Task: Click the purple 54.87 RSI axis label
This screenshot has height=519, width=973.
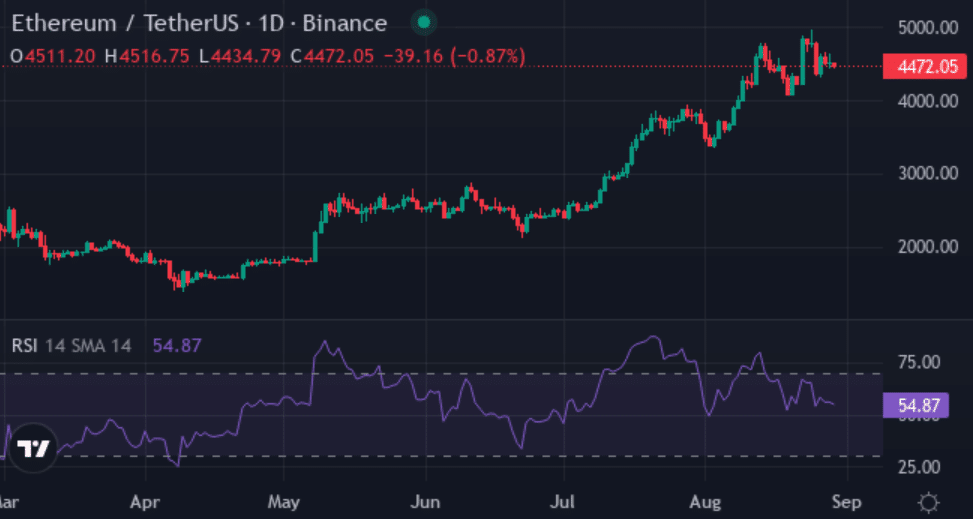Action: click(916, 405)
